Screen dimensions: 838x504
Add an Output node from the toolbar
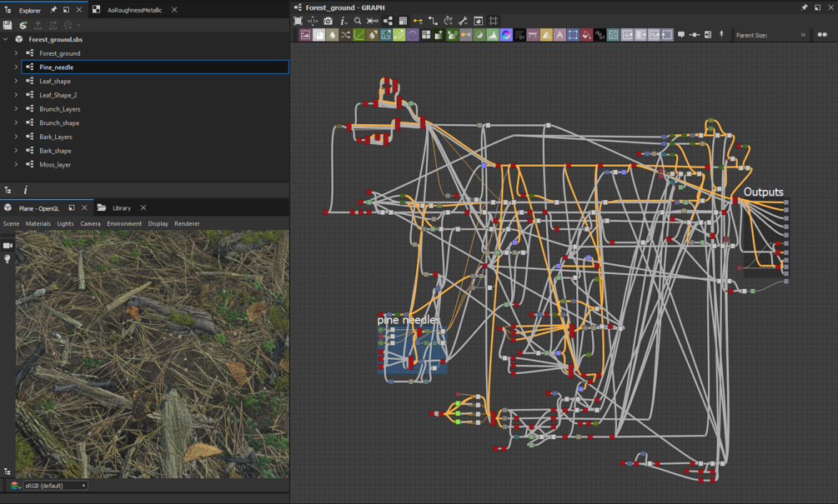tap(667, 35)
